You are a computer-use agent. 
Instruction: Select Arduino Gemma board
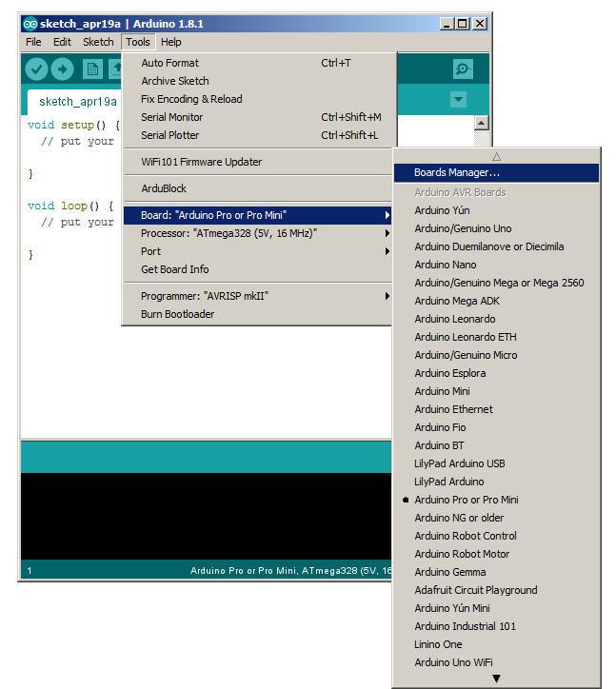pyautogui.click(x=496, y=572)
